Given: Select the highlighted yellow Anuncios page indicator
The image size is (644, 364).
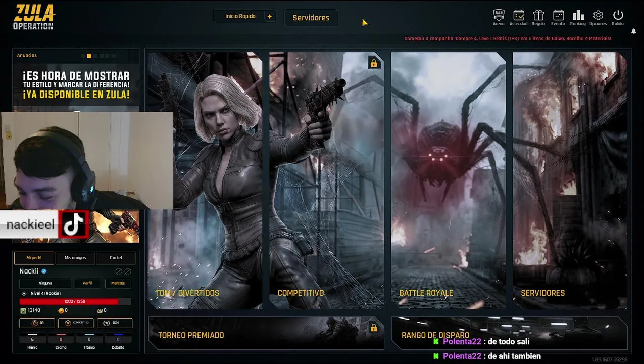Looking at the screenshot, I should click(89, 56).
